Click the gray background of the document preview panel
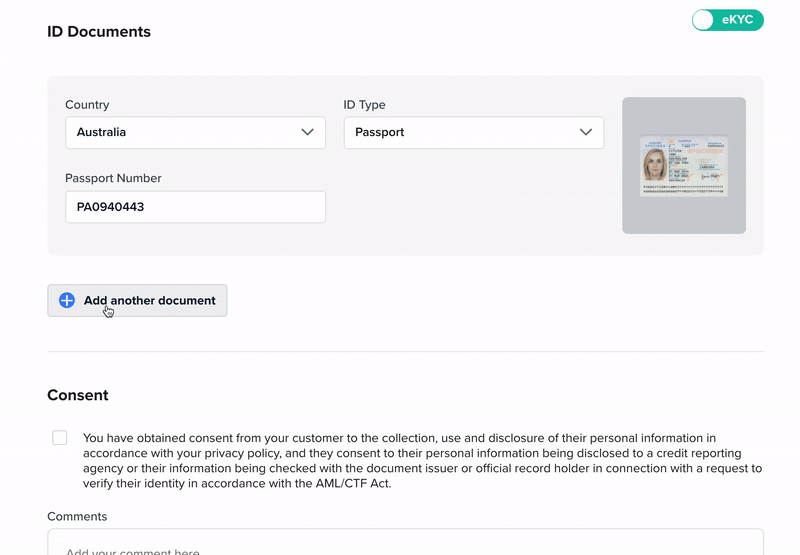The width and height of the screenshot is (800, 555). tap(684, 215)
